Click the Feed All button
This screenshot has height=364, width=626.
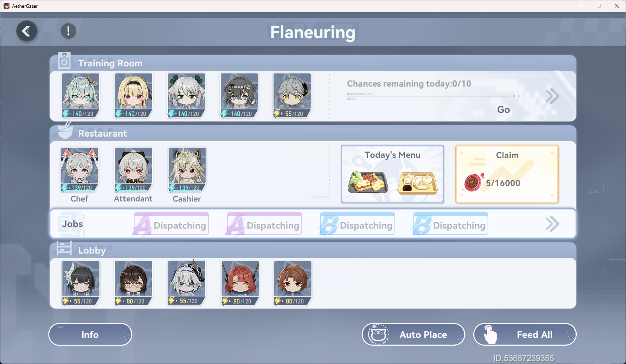coord(525,334)
